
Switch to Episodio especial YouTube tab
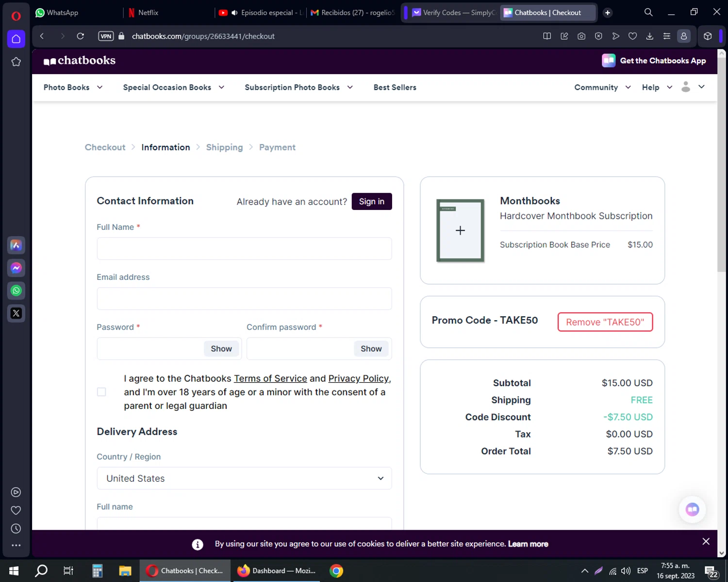tap(261, 13)
